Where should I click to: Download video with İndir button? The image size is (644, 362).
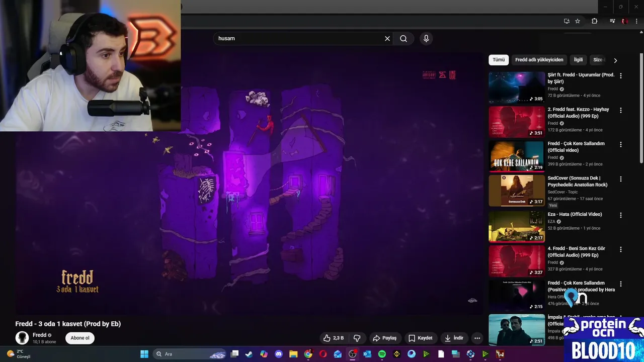(454, 338)
